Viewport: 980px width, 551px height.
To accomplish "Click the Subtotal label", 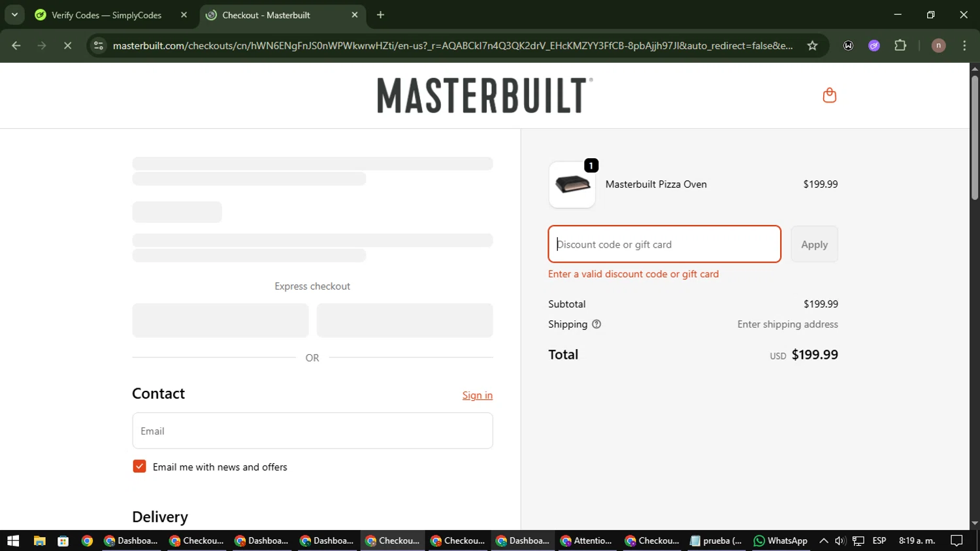I will pos(567,304).
